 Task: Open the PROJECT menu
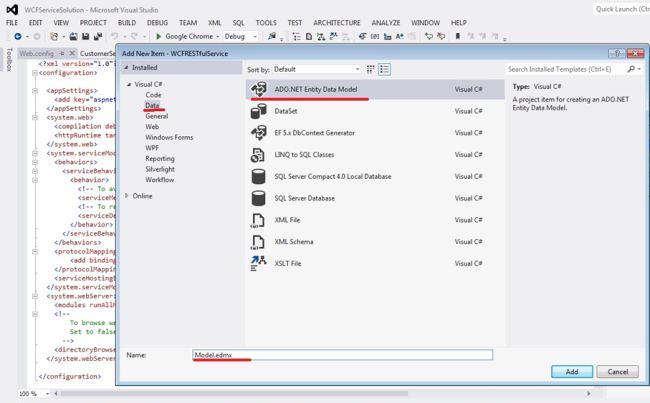click(93, 23)
